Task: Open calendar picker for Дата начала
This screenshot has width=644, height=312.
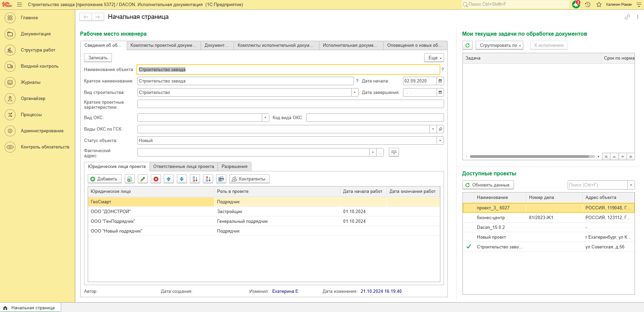Action: tap(440, 81)
